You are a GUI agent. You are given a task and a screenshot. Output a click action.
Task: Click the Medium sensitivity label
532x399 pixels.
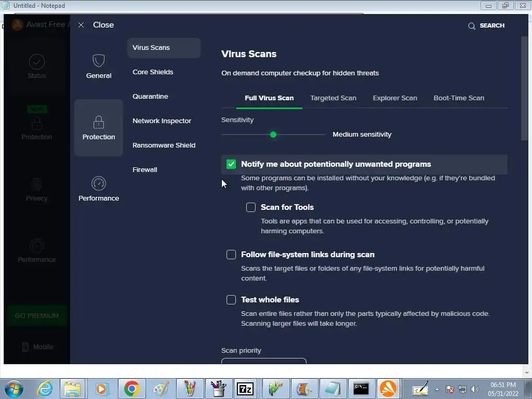click(x=362, y=135)
